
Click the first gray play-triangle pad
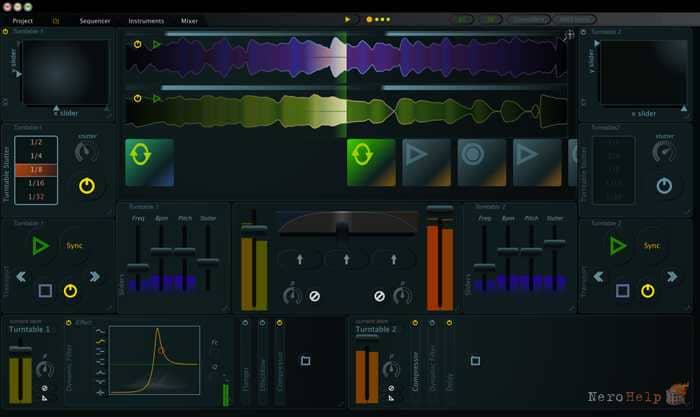[426, 162]
